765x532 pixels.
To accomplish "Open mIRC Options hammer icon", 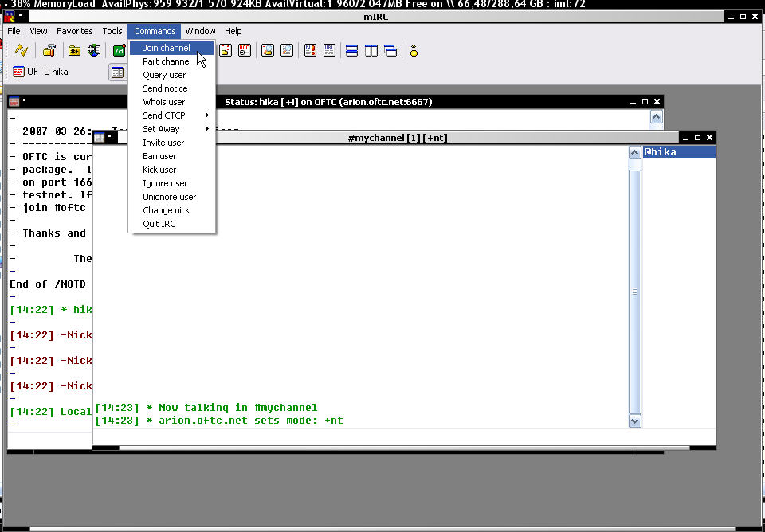I will [49, 50].
